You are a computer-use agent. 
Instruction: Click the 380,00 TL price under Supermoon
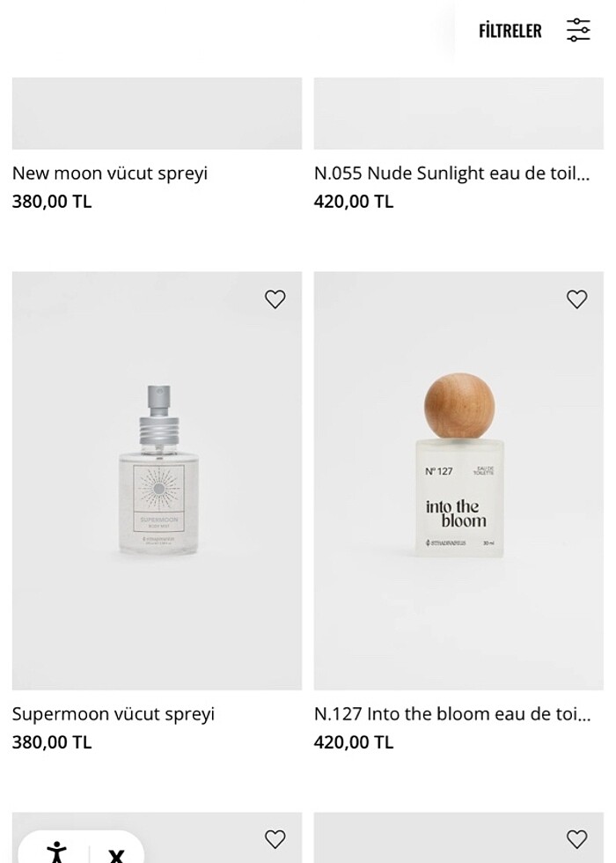coord(52,742)
